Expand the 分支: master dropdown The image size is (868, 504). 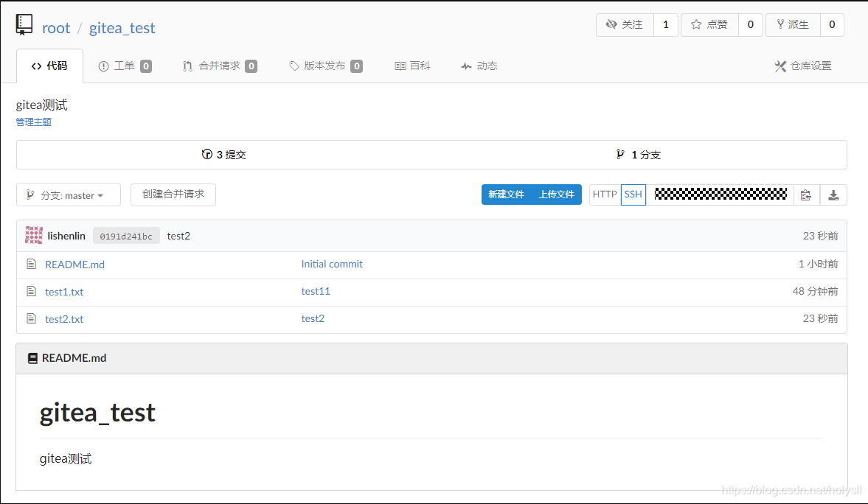click(x=69, y=195)
